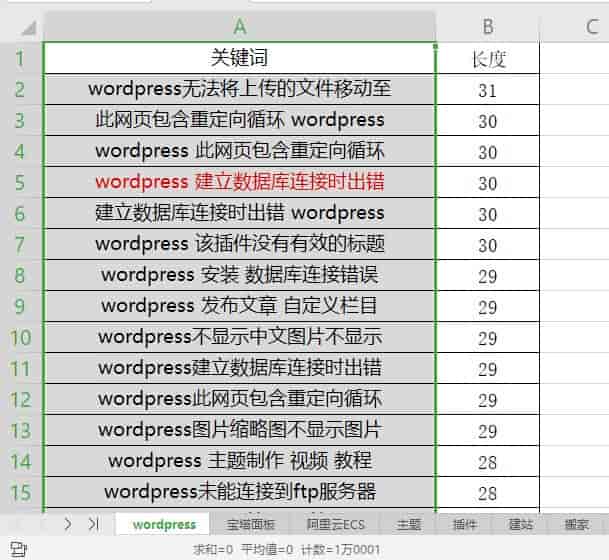Go to the 插件 sheet tab

tap(464, 524)
